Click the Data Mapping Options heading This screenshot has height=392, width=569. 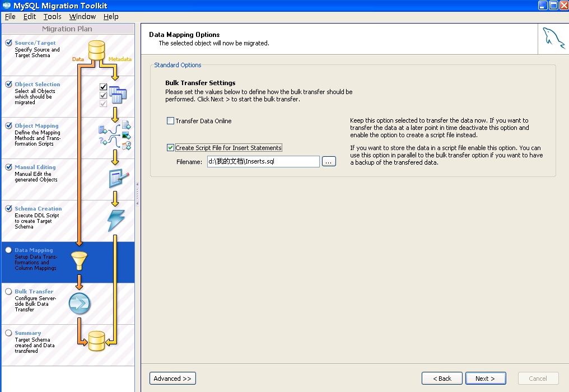(x=184, y=35)
